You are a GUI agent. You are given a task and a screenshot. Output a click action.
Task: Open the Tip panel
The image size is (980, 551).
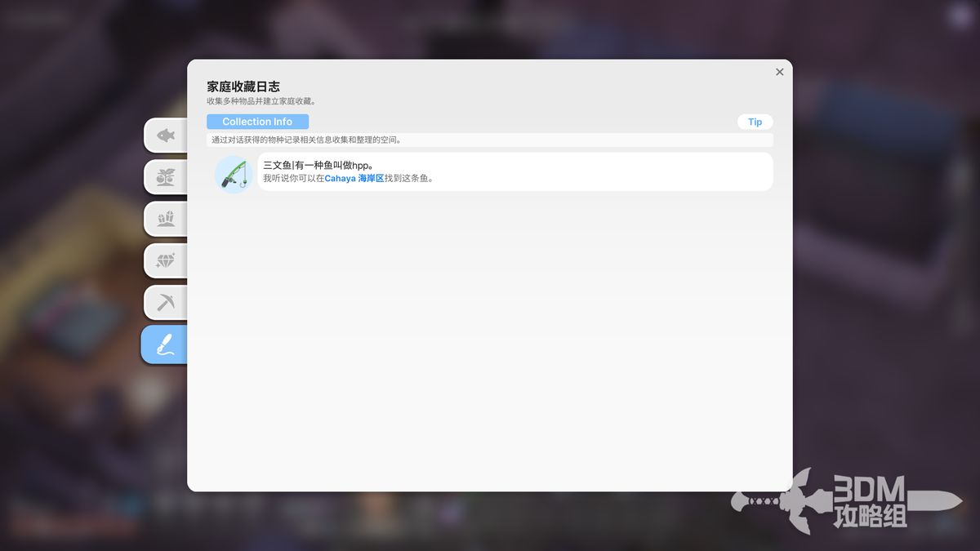[x=755, y=121]
